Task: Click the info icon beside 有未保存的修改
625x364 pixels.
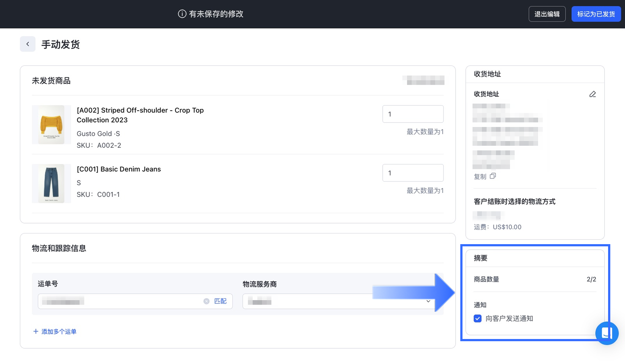Action: pyautogui.click(x=182, y=14)
